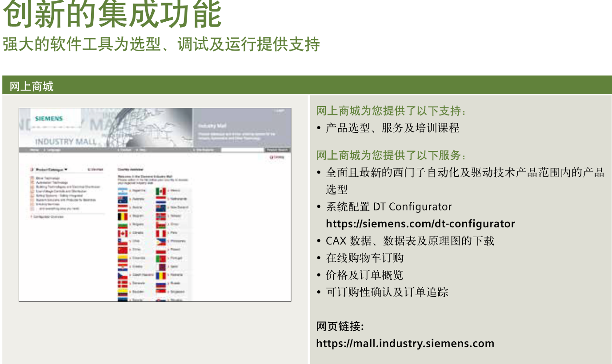Open the siemens.com/dt-configurator link
This screenshot has width=612, height=364.
pyautogui.click(x=420, y=224)
